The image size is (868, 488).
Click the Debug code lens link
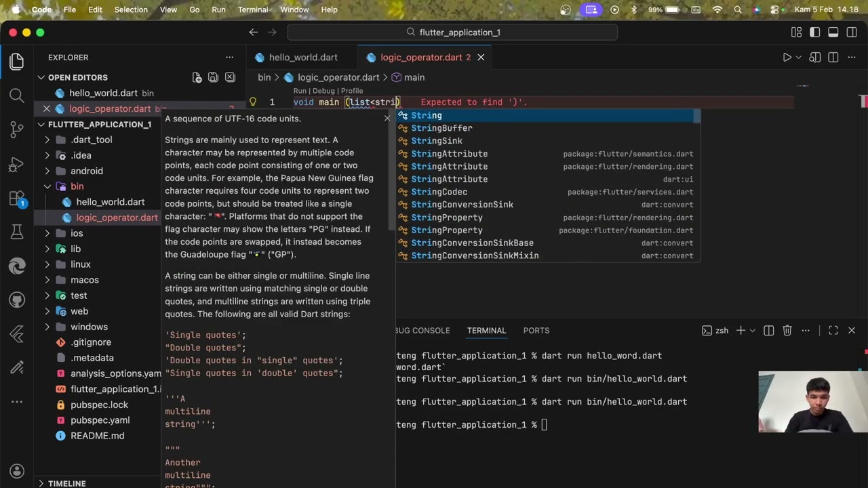click(323, 91)
